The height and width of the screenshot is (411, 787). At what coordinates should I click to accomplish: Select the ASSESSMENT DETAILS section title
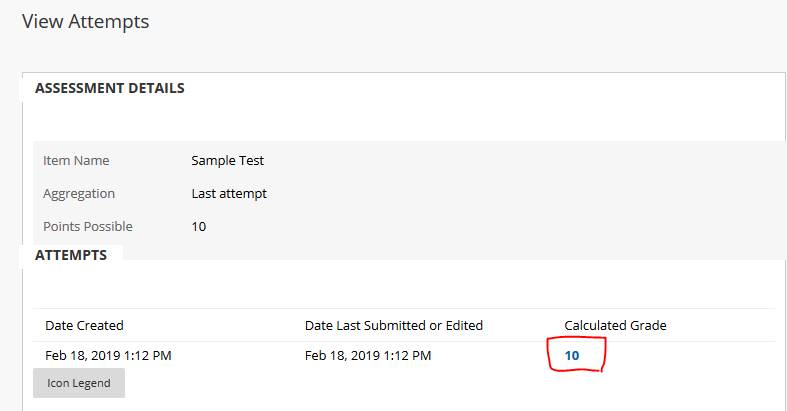[x=109, y=88]
